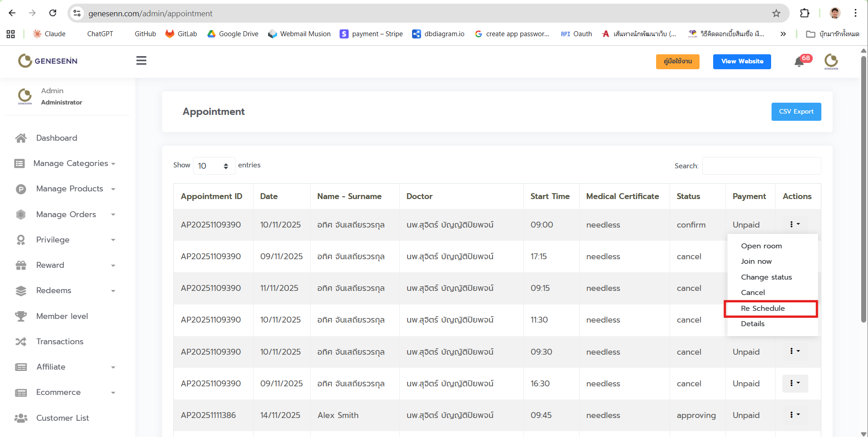This screenshot has height=437, width=868.
Task: Choose Change status in the actions menu
Action: [x=766, y=277]
